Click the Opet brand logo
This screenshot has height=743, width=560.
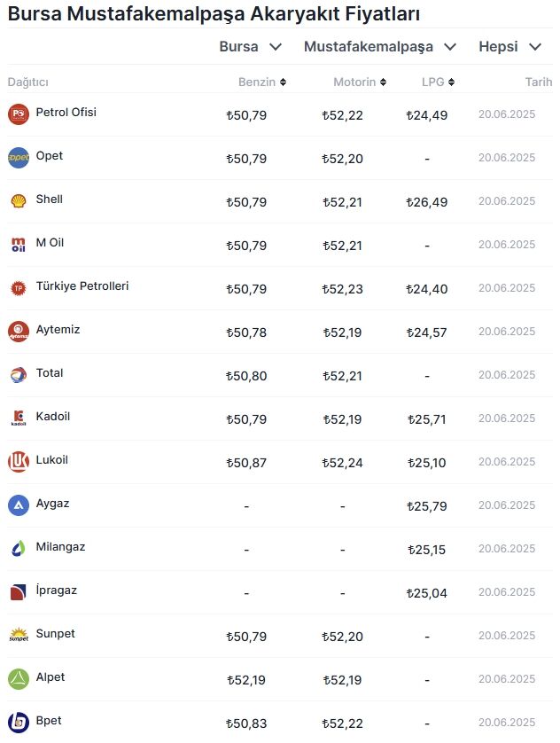(x=19, y=158)
